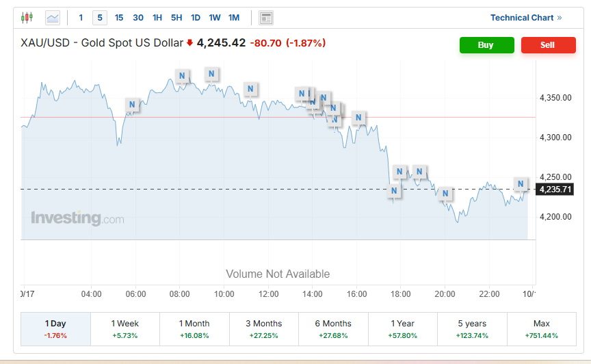Open the 1 Month range tab
Screen dimensions: 591x364
pyautogui.click(x=194, y=328)
